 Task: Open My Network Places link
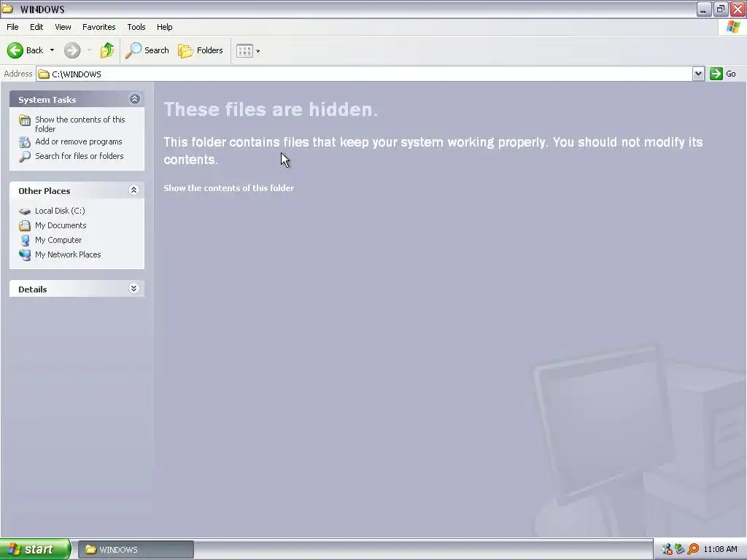(x=68, y=254)
